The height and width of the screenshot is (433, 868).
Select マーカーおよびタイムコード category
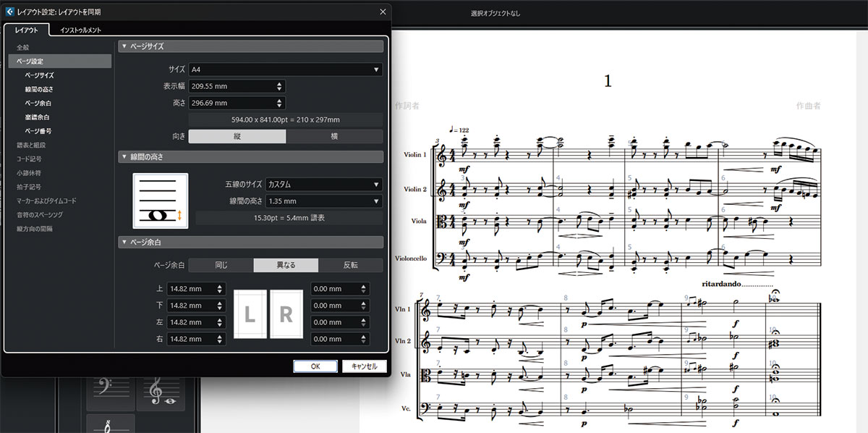[46, 201]
